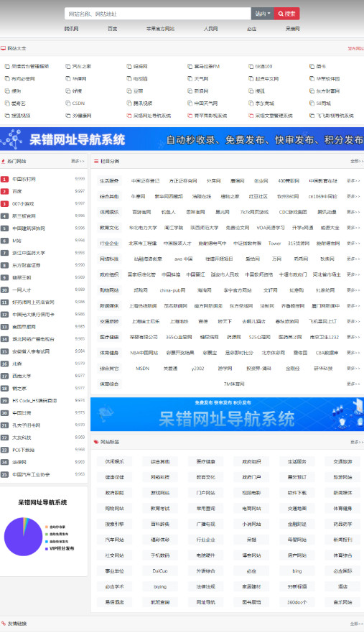Click the 航班查询 tag
The image size is (364, 633).
[x=160, y=602]
